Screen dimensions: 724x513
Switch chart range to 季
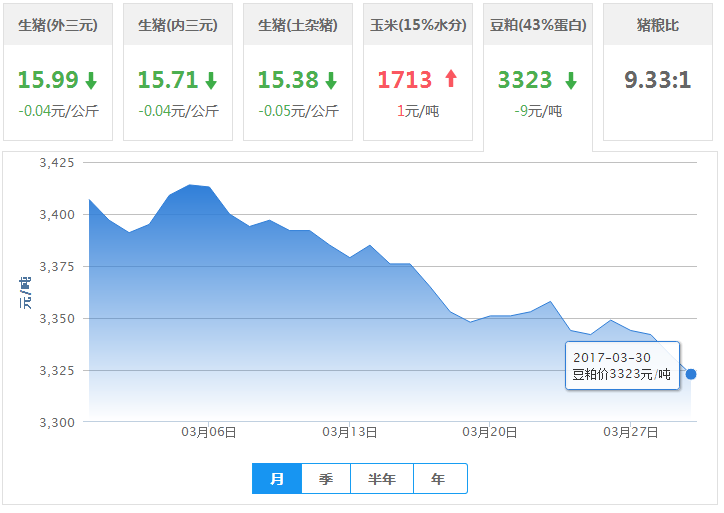tap(326, 478)
